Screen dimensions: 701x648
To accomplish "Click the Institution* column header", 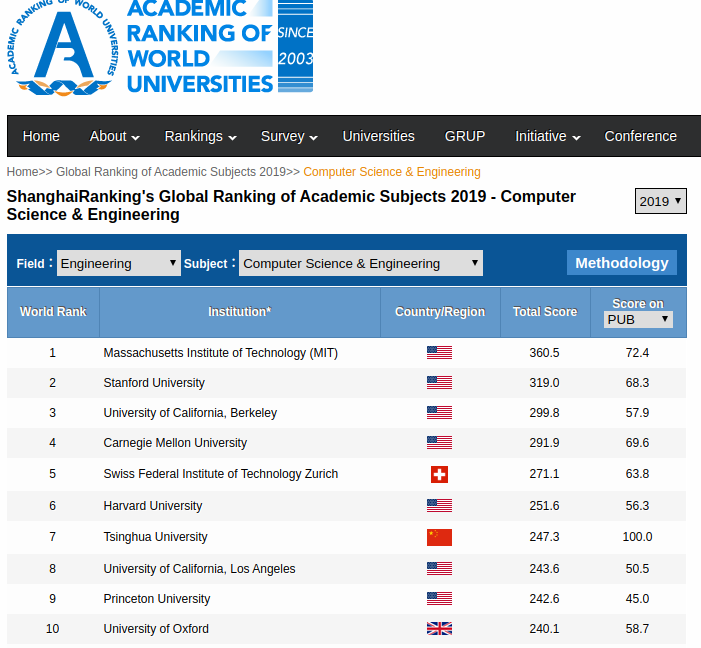I will [240, 312].
